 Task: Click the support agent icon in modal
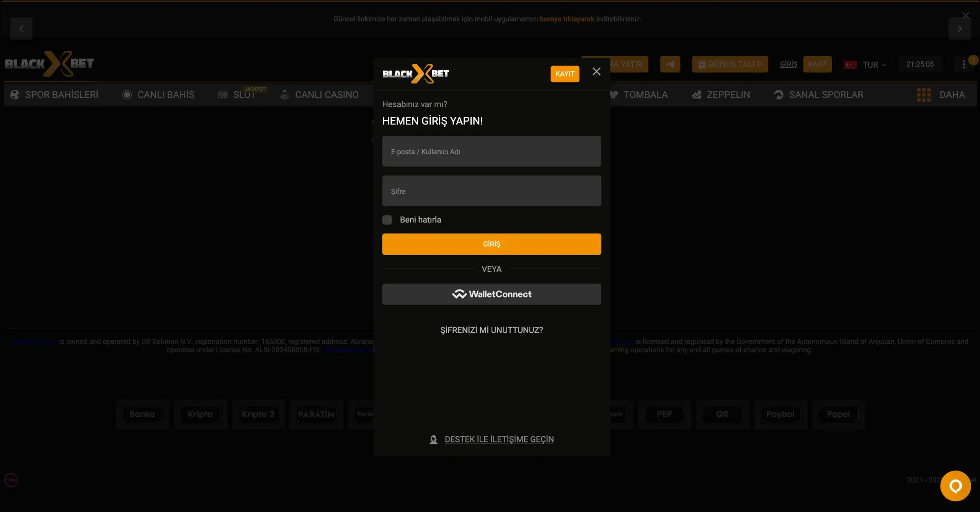(433, 440)
